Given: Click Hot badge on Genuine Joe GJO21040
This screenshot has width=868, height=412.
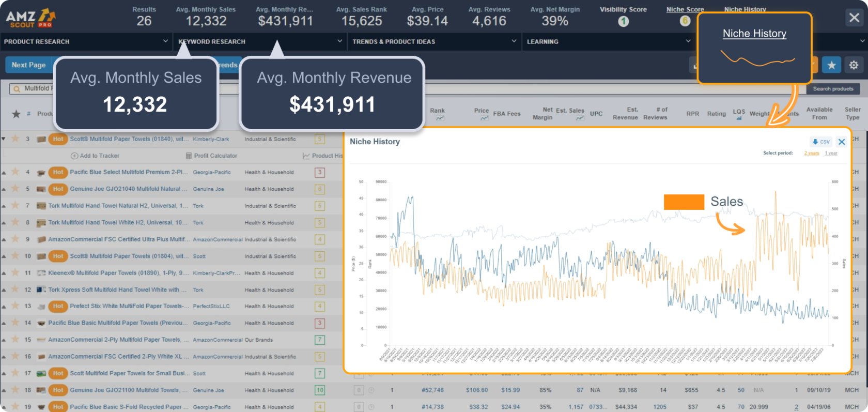Looking at the screenshot, I should (58, 189).
